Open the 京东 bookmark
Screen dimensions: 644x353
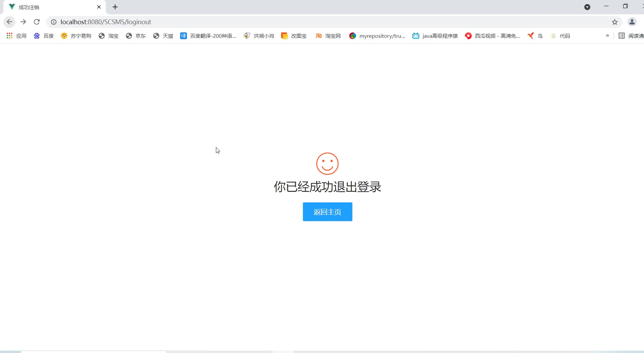tap(136, 36)
